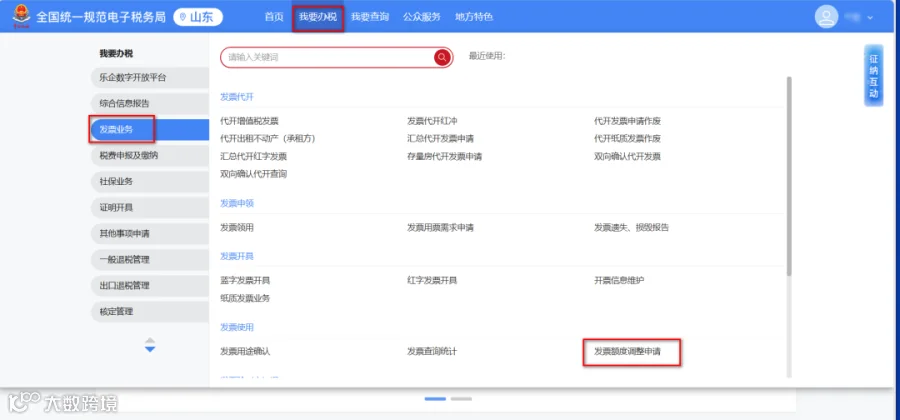The width and height of the screenshot is (900, 420).
Task: Open 纸质发票业务 link
Action: (x=245, y=298)
